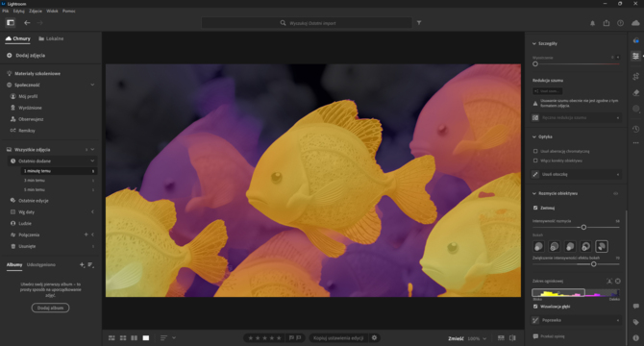Open the Info panel icon
The image size is (644, 346).
[635, 337]
